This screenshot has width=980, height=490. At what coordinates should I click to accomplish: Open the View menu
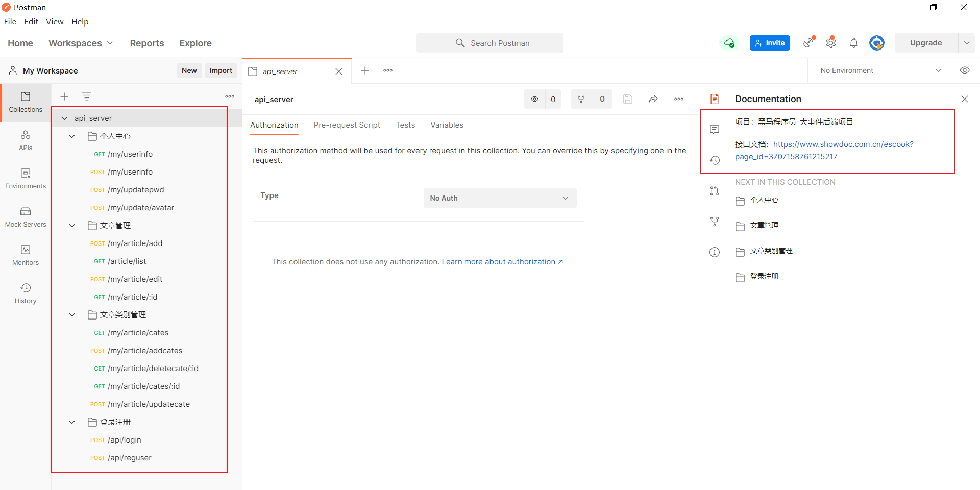tap(55, 21)
